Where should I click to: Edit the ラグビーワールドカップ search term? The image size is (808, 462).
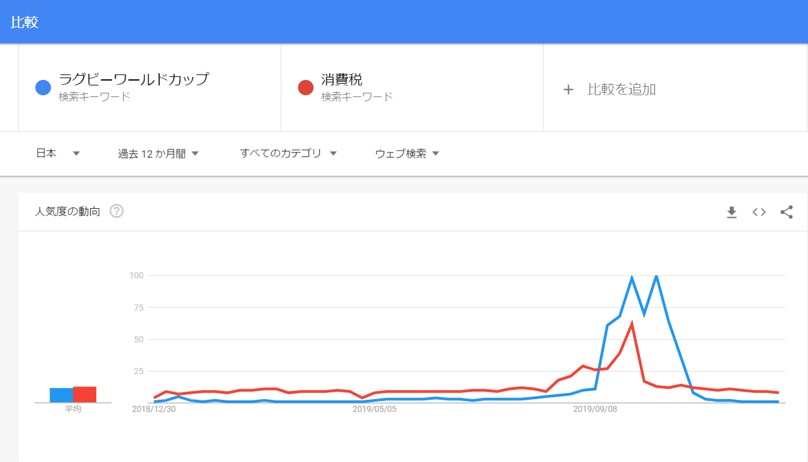[x=134, y=79]
